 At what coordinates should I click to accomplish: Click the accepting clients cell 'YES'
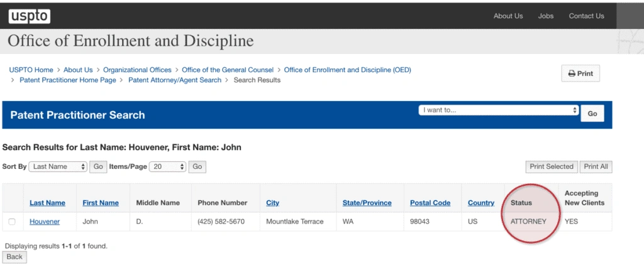click(571, 222)
